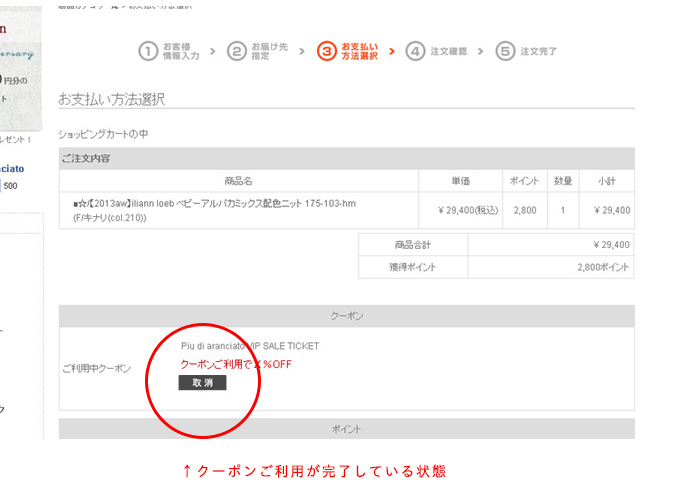
Task: Select the お支払い方法選択 step label
Action: tap(359, 51)
